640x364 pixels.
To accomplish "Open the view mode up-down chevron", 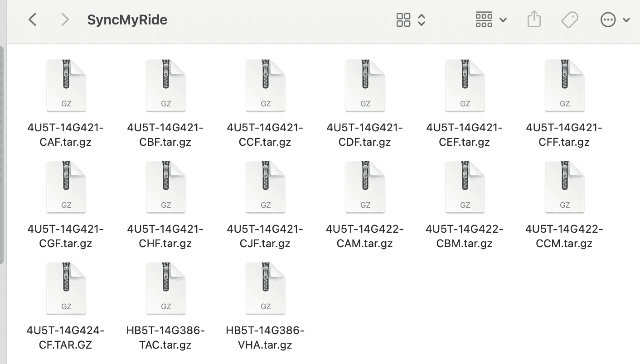I will click(x=422, y=20).
